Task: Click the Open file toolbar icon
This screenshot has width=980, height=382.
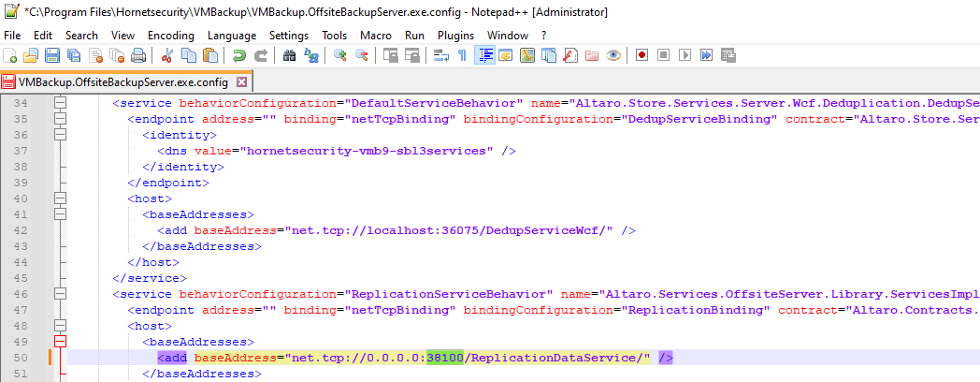Action: tap(31, 56)
